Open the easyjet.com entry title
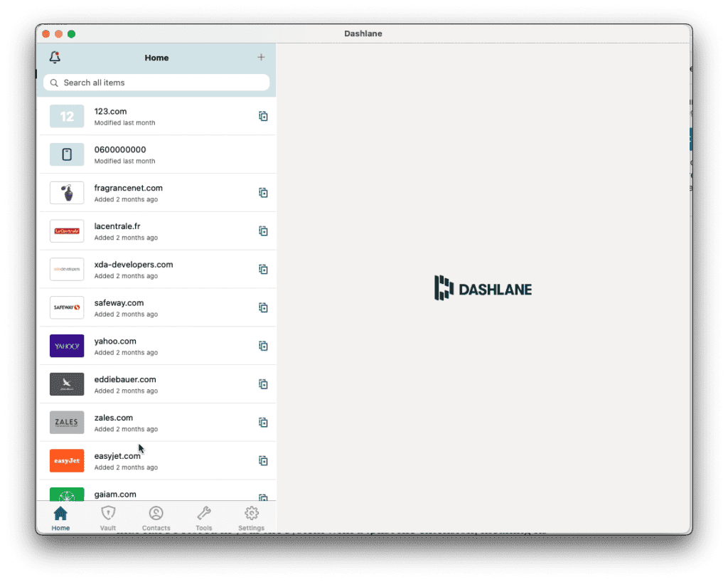The height and width of the screenshot is (582, 728). 117,456
